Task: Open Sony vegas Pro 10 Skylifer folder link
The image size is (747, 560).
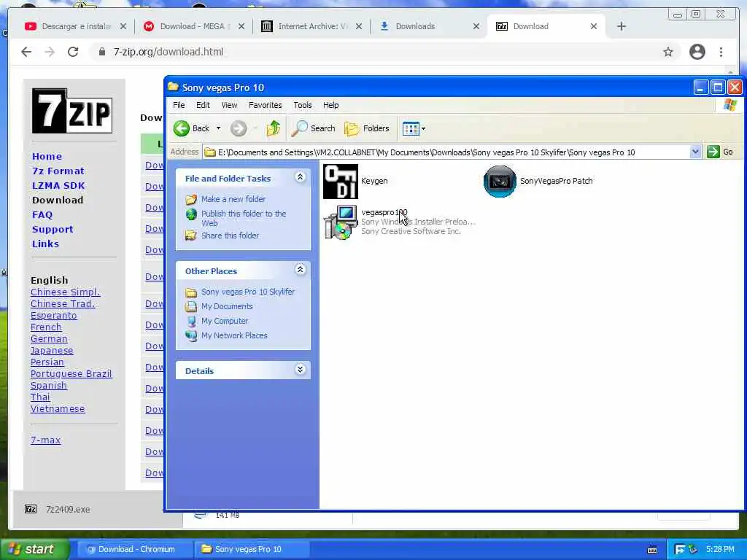Action: (x=248, y=292)
